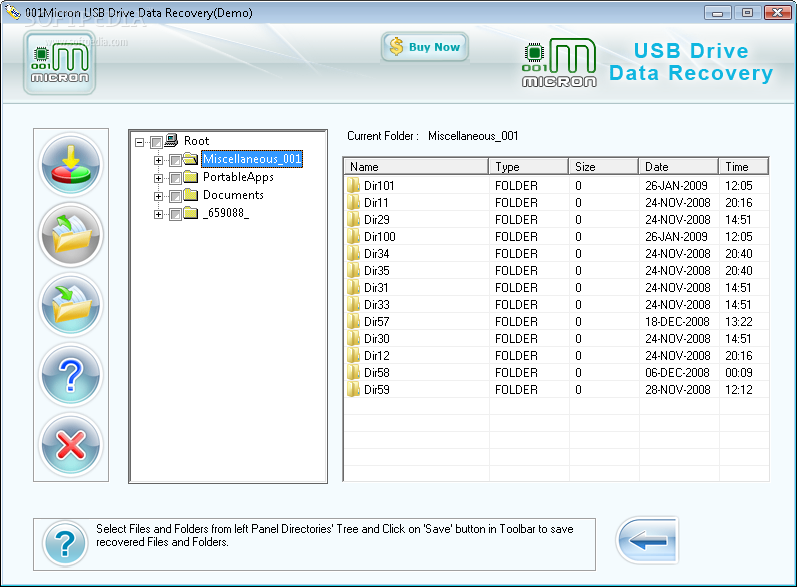This screenshot has height=587, width=797.
Task: Select the Dir33 row name
Action: (x=377, y=304)
